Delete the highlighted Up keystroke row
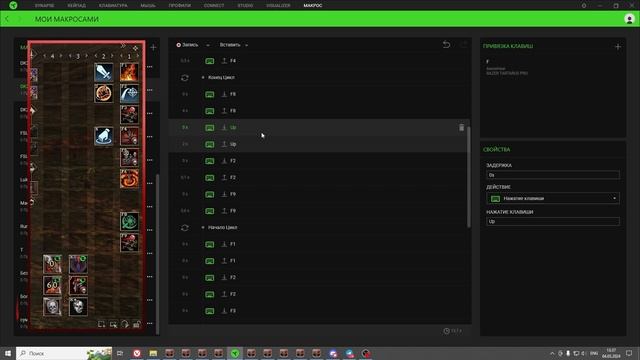Screen dimensions: 640x360 (461, 128)
